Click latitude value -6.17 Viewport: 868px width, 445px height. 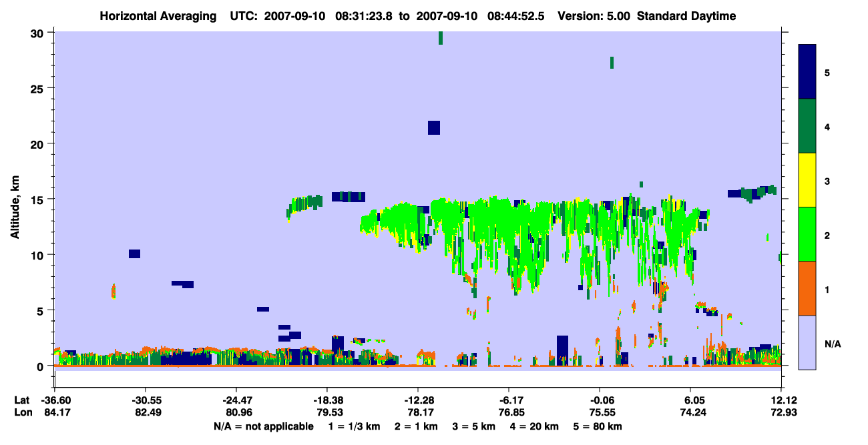509,400
